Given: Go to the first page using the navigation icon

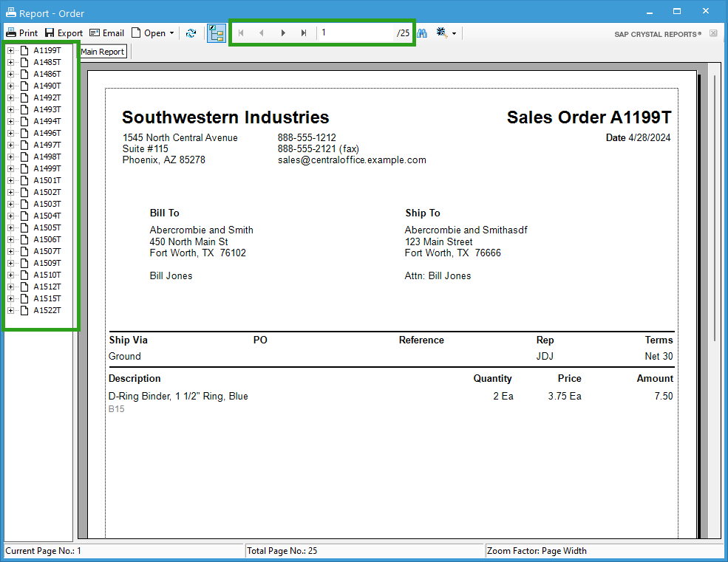Looking at the screenshot, I should click(240, 32).
